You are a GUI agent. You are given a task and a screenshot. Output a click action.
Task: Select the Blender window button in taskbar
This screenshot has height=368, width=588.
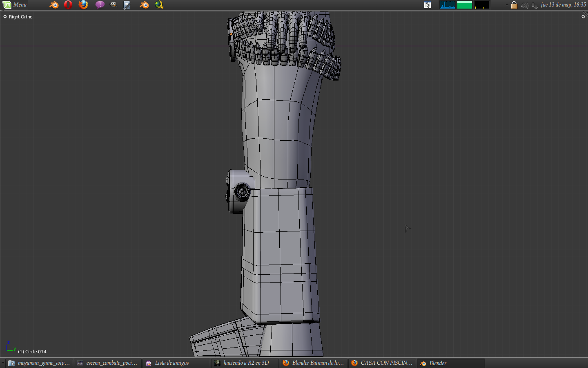coord(451,363)
